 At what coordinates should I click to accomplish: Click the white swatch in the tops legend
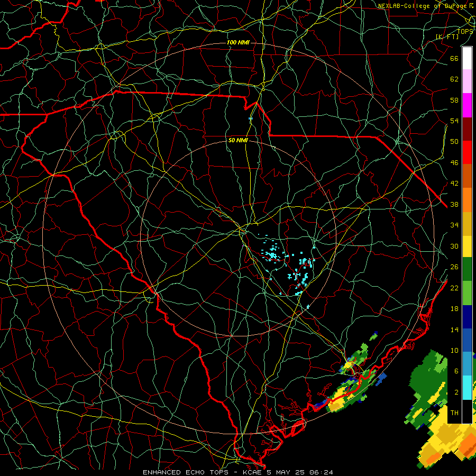pos(467,58)
